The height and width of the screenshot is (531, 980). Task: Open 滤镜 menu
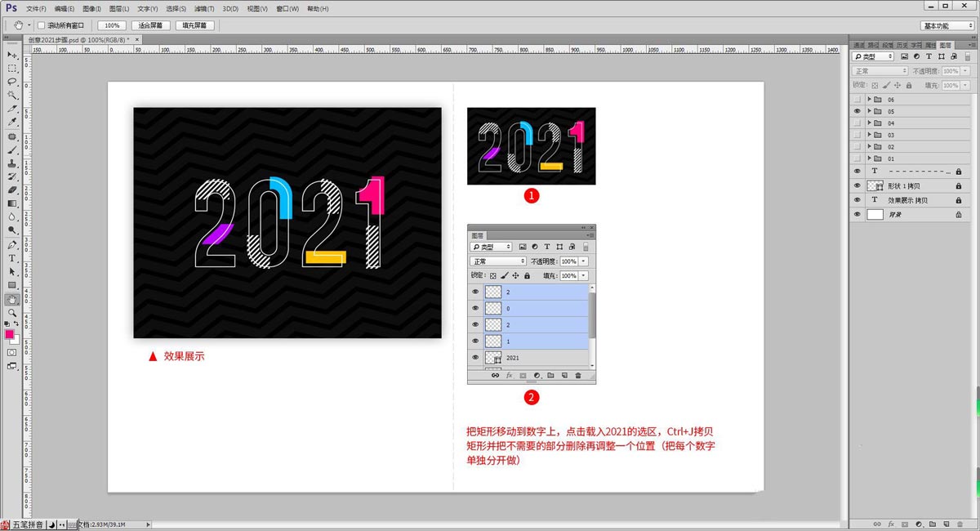click(203, 8)
